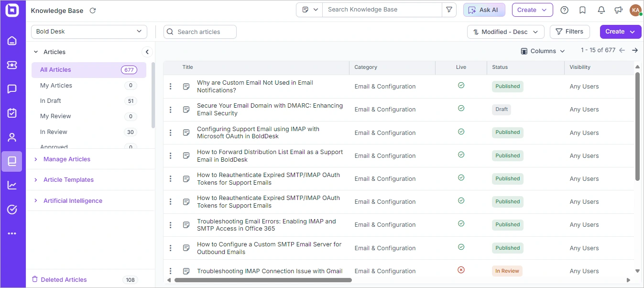Click the red Live status icon for Gmail article
644x288 pixels.
461,270
